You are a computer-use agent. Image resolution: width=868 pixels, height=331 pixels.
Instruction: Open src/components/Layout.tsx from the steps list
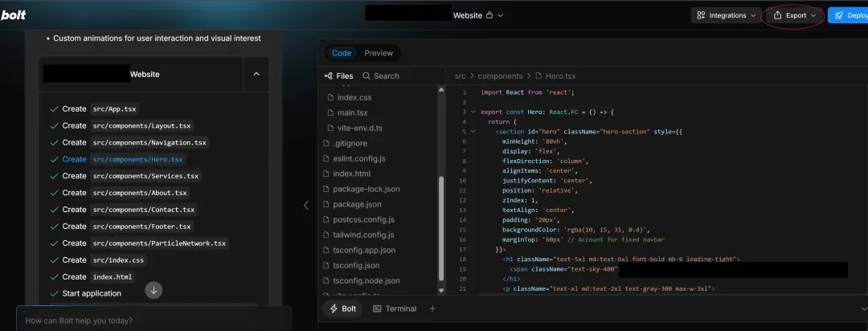[x=141, y=125]
